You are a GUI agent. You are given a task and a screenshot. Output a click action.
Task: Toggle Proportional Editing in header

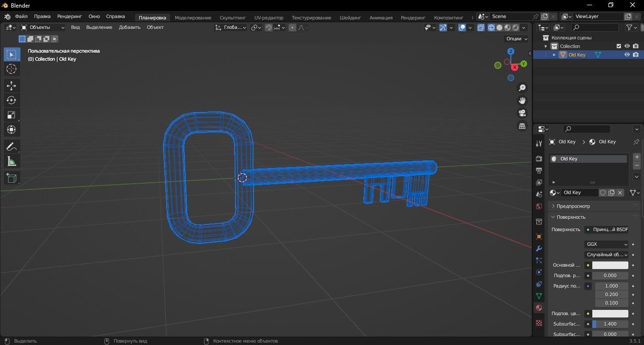[292, 28]
